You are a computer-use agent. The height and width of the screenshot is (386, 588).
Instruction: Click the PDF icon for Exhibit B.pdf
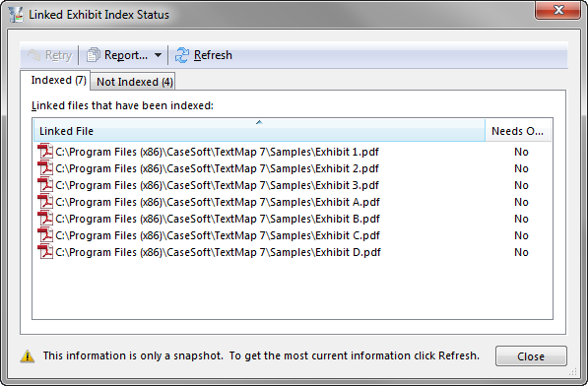pos(45,219)
